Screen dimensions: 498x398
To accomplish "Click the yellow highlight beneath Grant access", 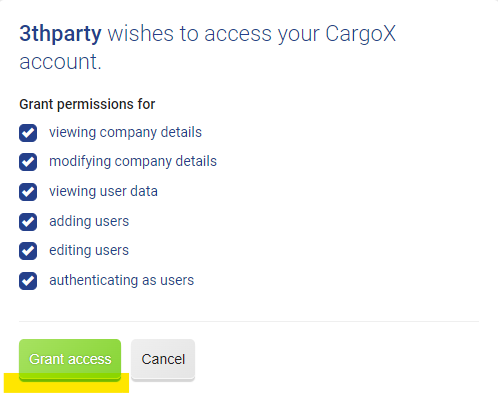I will 66,385.
